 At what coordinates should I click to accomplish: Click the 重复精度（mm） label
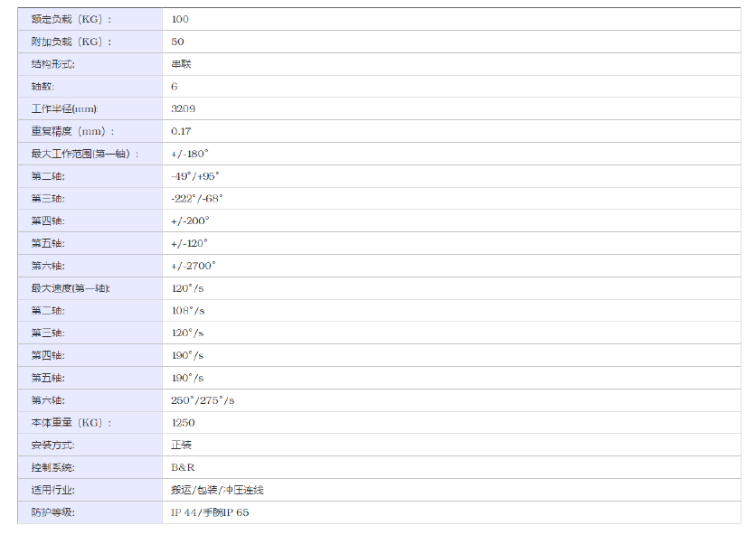(73, 131)
